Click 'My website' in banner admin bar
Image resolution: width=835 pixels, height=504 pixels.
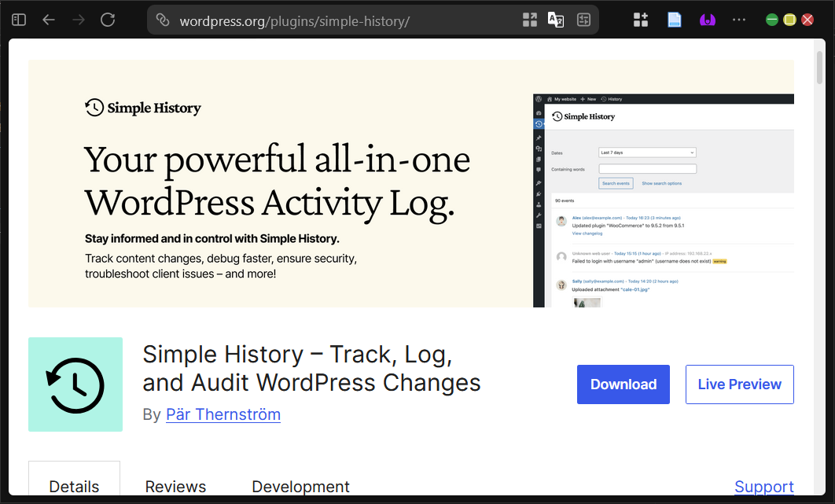562,99
